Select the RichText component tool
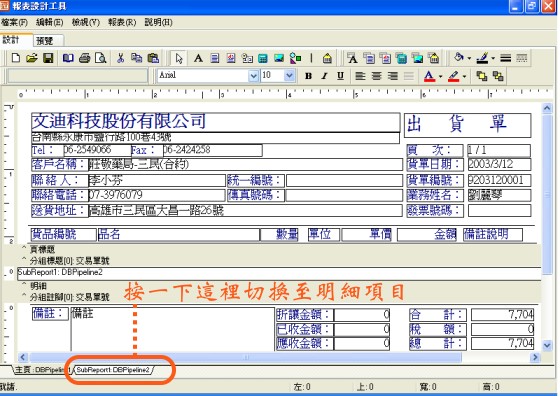 point(231,58)
